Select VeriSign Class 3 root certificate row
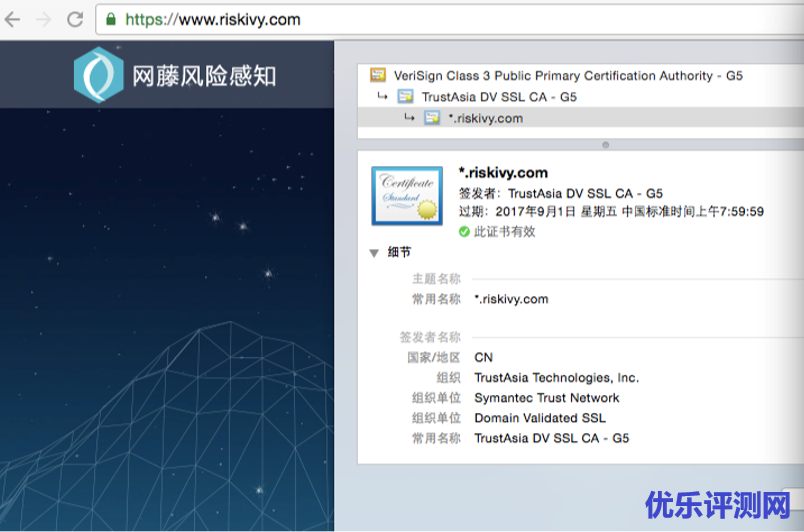 pos(580,75)
